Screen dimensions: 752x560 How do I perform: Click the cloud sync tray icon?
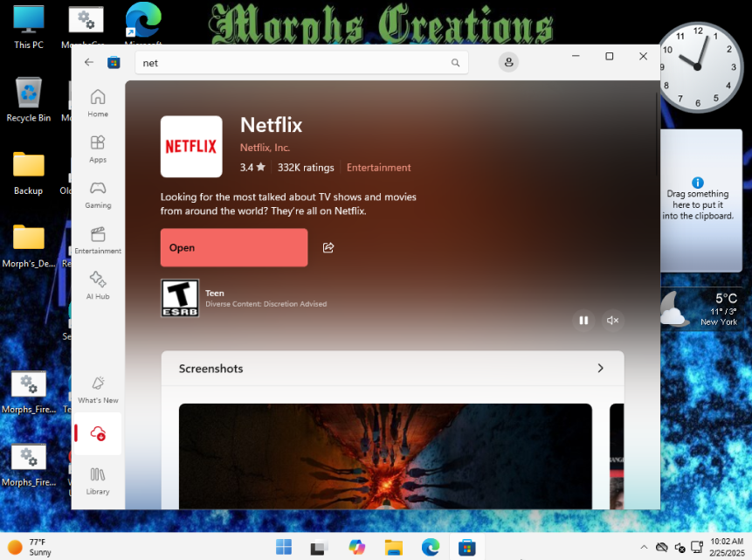click(x=662, y=547)
